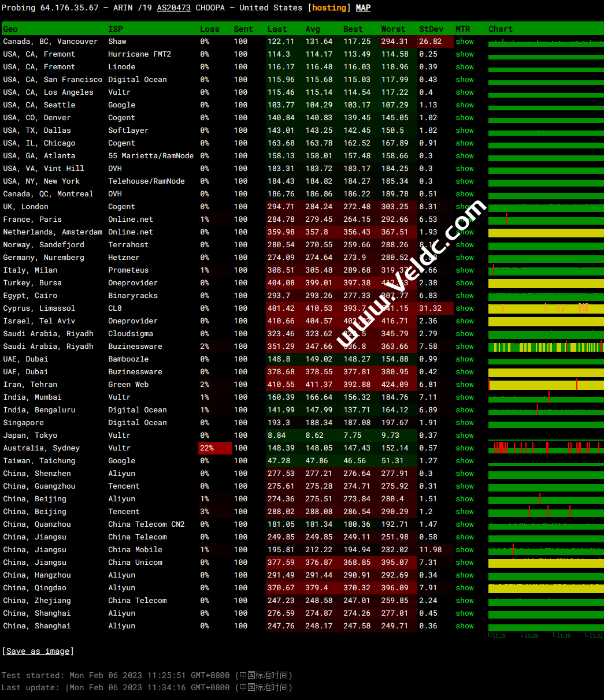Show MTR for Japan Tokyo Vultr
Viewport: 604px width, 700px height.
click(464, 435)
